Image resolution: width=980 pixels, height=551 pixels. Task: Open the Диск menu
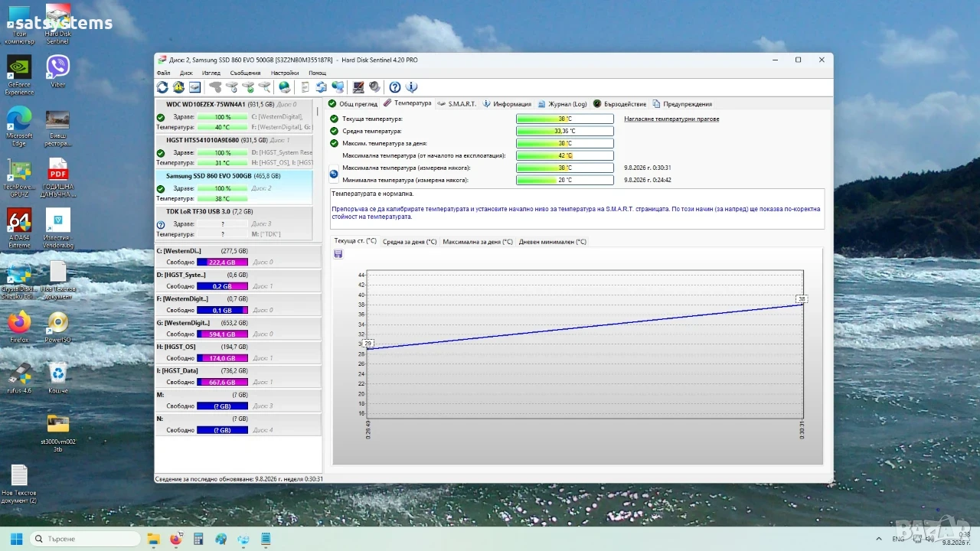click(186, 73)
